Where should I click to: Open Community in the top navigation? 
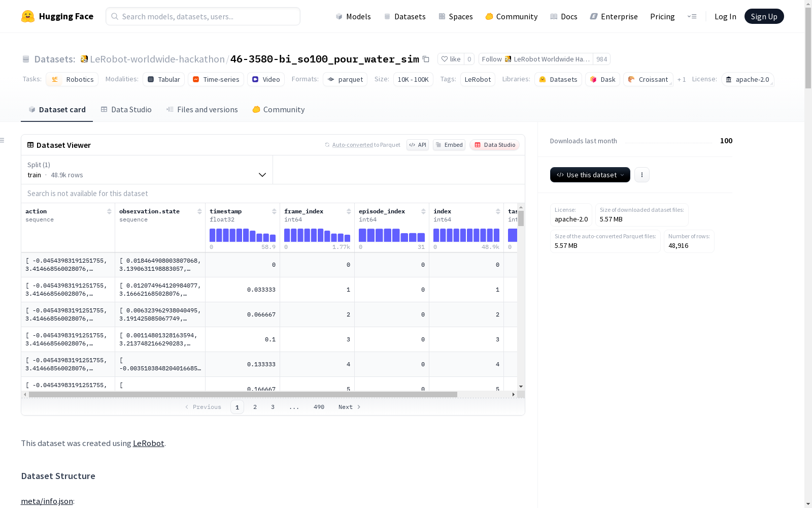[512, 16]
